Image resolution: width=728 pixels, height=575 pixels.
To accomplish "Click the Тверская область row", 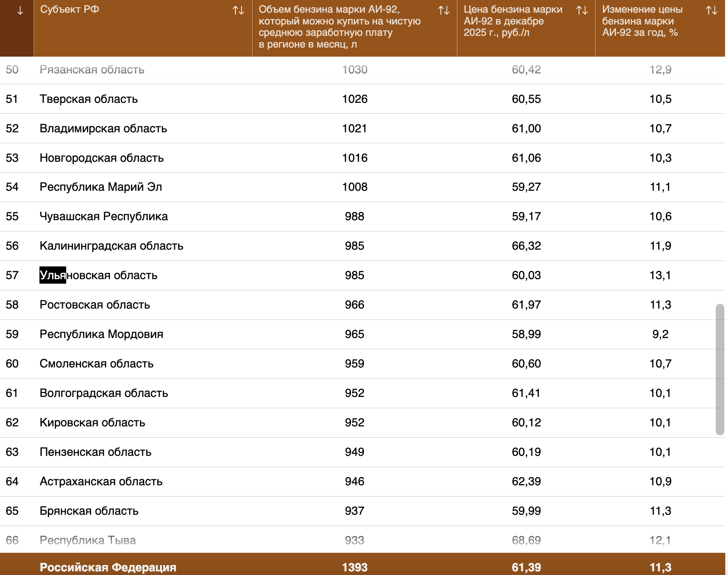I will [x=88, y=99].
